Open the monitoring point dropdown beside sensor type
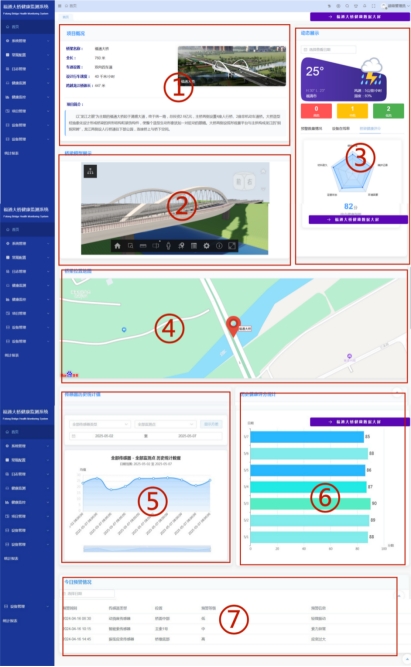This screenshot has width=411, height=667. 165,424
